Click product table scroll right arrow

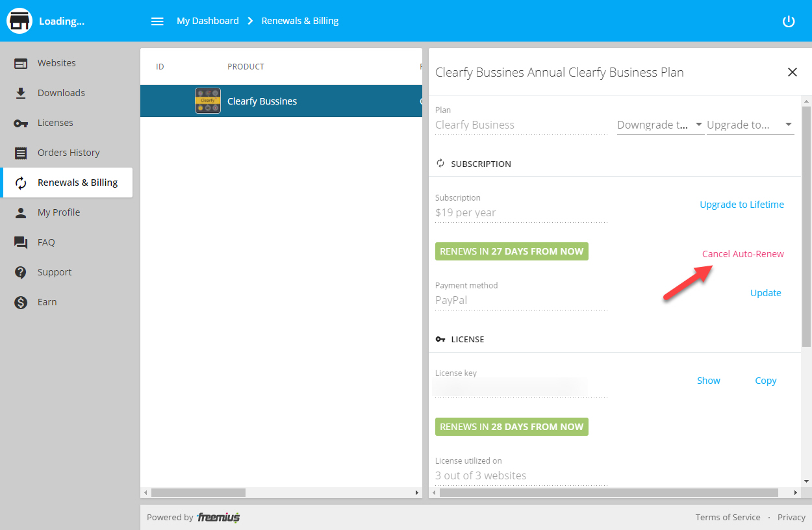coord(417,493)
